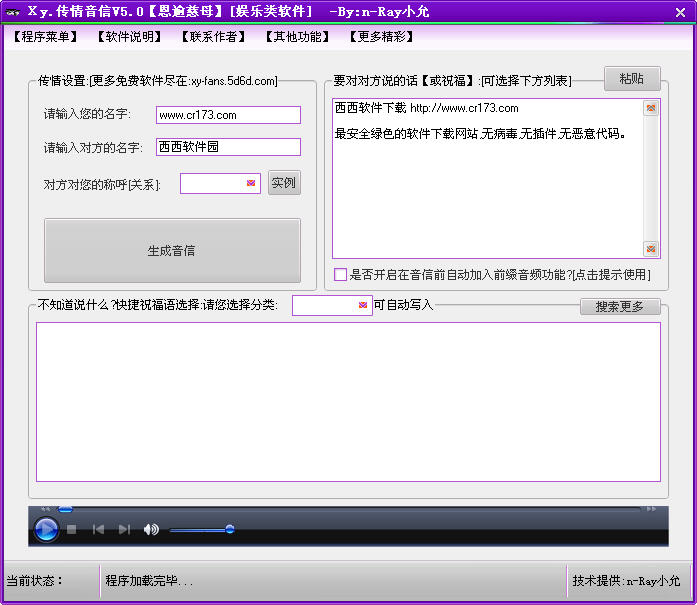Click the Previous track icon
The height and width of the screenshot is (605, 697).
[98, 529]
